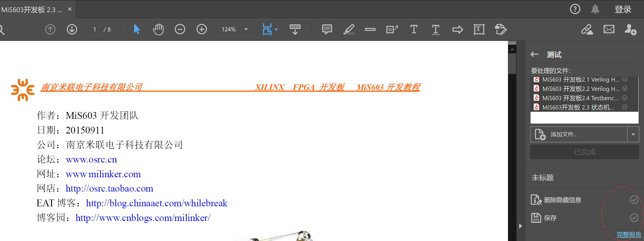Viewport: 644px width, 241px height.
Task: Open the www.milinker.com link
Action: pyautogui.click(x=103, y=174)
